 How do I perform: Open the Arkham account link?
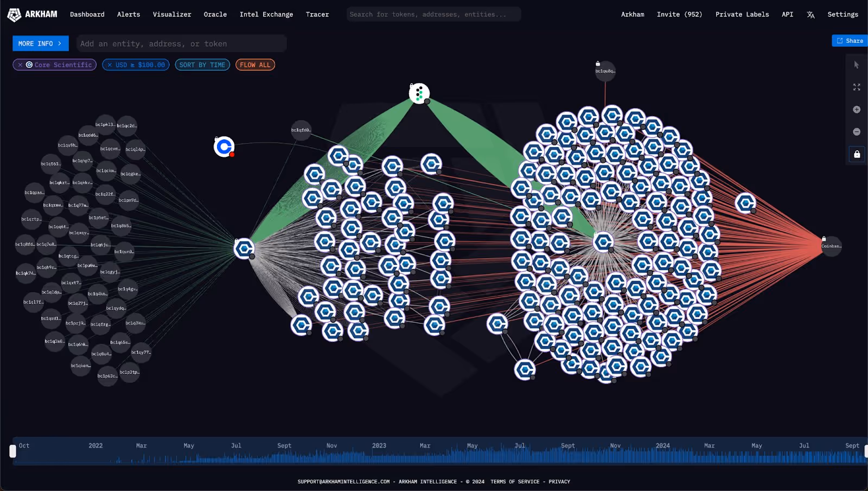tap(633, 15)
